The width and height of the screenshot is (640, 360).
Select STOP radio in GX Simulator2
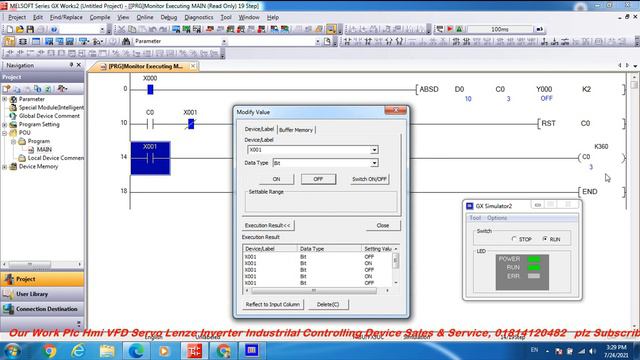click(x=514, y=239)
